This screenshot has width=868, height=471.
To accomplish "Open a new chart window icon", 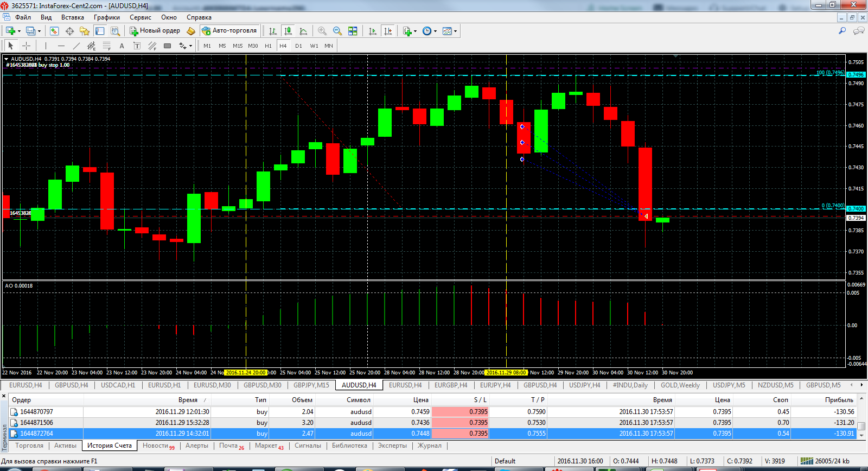I will tap(10, 31).
